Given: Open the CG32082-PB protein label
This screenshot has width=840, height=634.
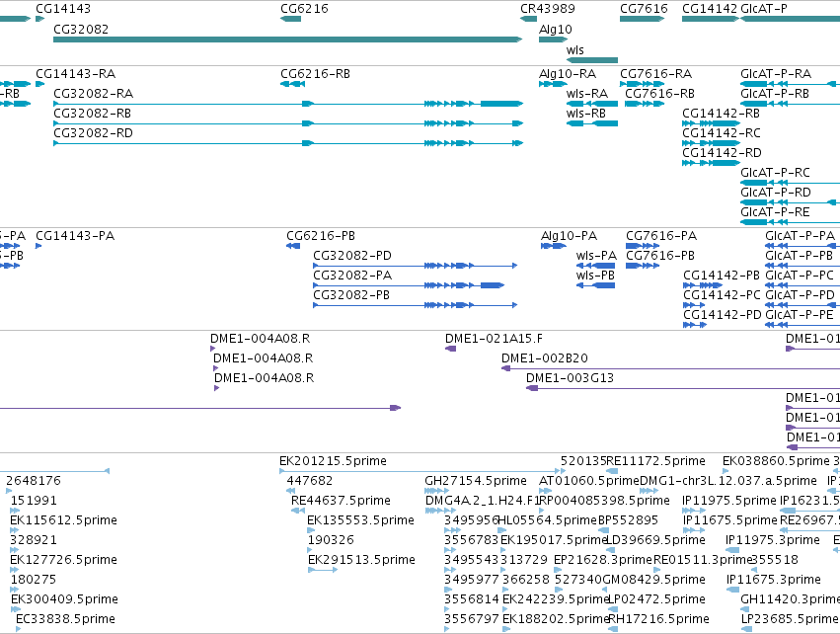Looking at the screenshot, I should [x=351, y=296].
